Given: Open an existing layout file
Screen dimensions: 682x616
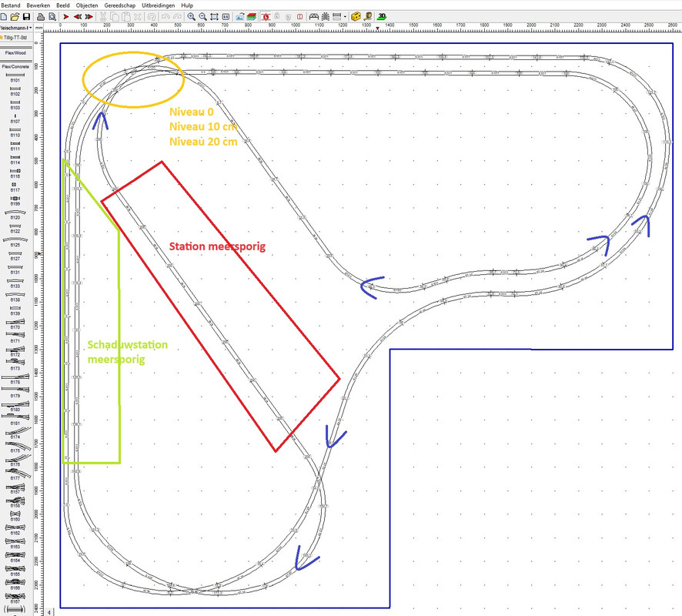Looking at the screenshot, I should (15, 17).
